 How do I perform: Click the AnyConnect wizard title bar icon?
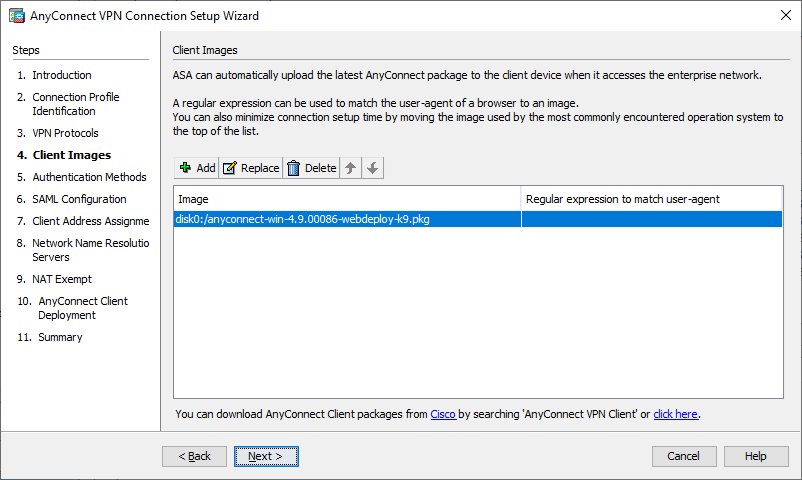[x=17, y=16]
